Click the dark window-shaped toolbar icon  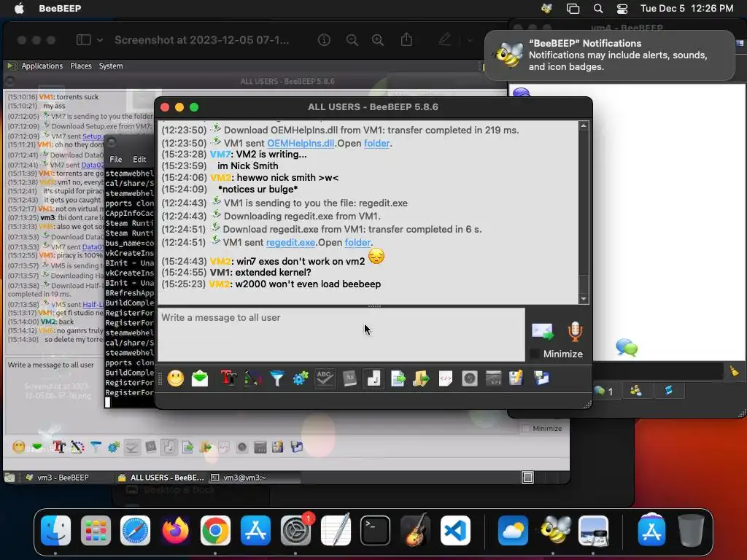point(493,378)
